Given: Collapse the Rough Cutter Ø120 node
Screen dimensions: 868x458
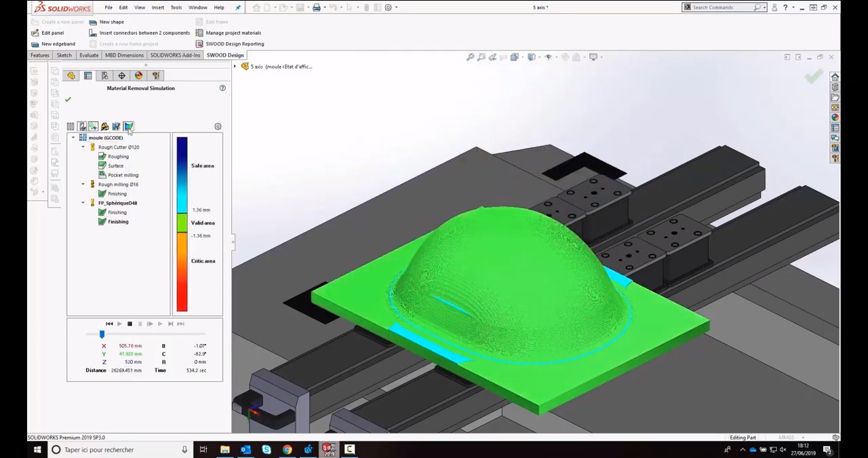Looking at the screenshot, I should pos(83,147).
